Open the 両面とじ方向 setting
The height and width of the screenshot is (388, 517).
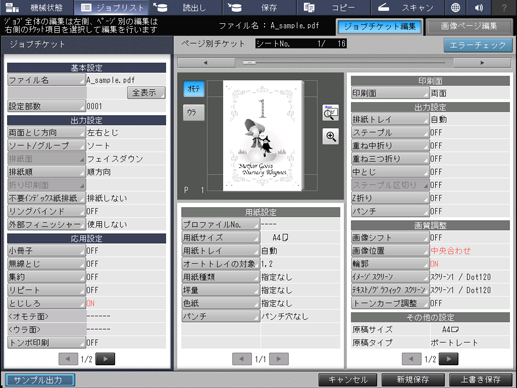[46, 133]
